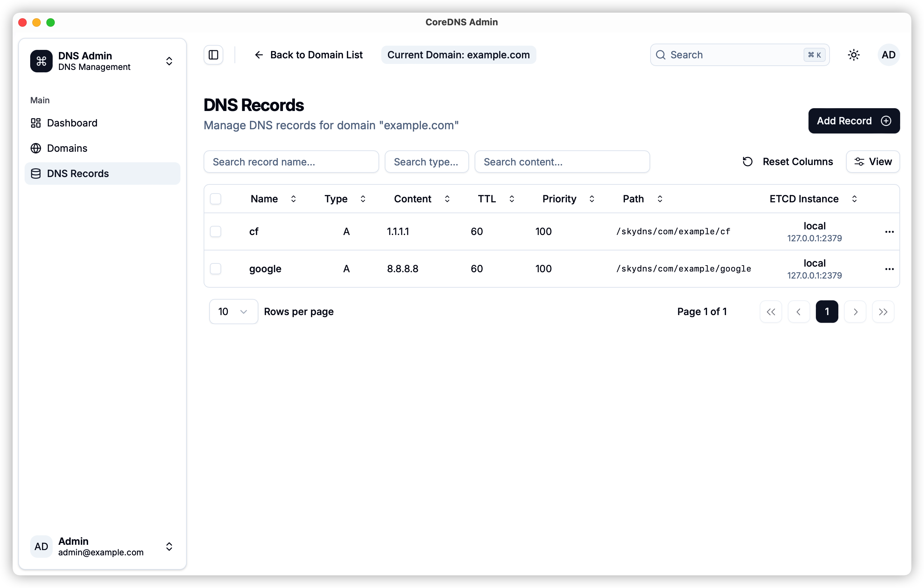Navigate to Domains in the sidebar
The image size is (924, 588).
click(67, 148)
